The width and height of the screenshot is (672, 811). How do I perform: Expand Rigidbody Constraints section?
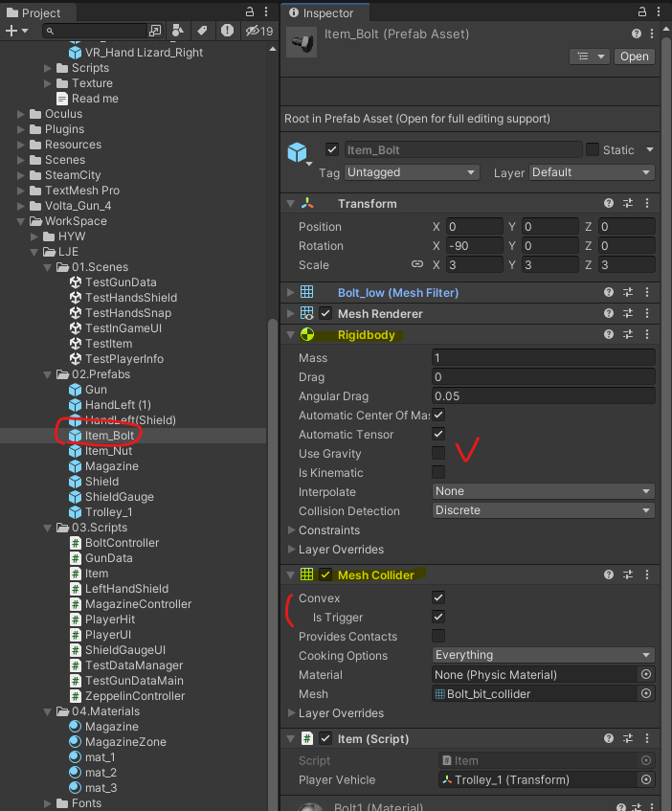pyautogui.click(x=291, y=530)
